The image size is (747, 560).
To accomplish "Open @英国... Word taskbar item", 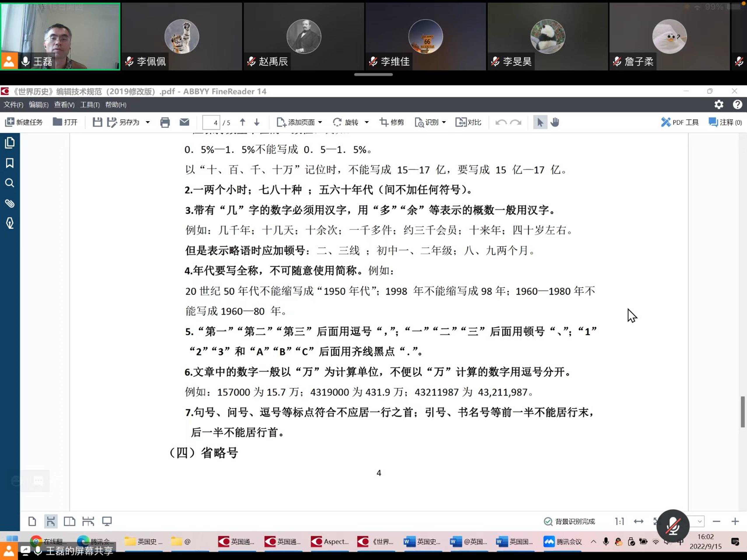I will pos(469,542).
